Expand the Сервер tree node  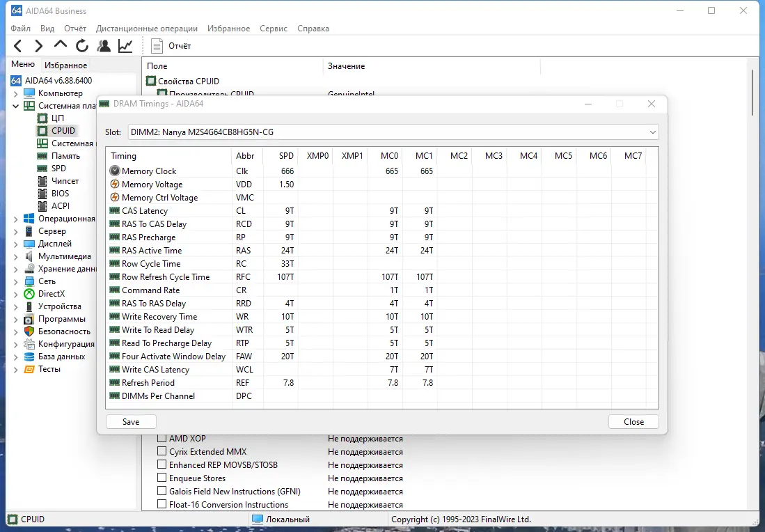15,231
